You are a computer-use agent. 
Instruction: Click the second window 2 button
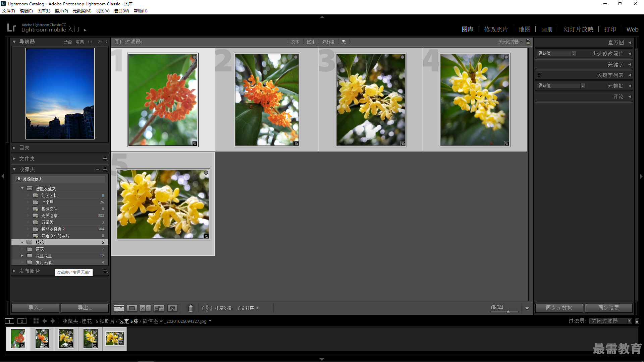22,321
